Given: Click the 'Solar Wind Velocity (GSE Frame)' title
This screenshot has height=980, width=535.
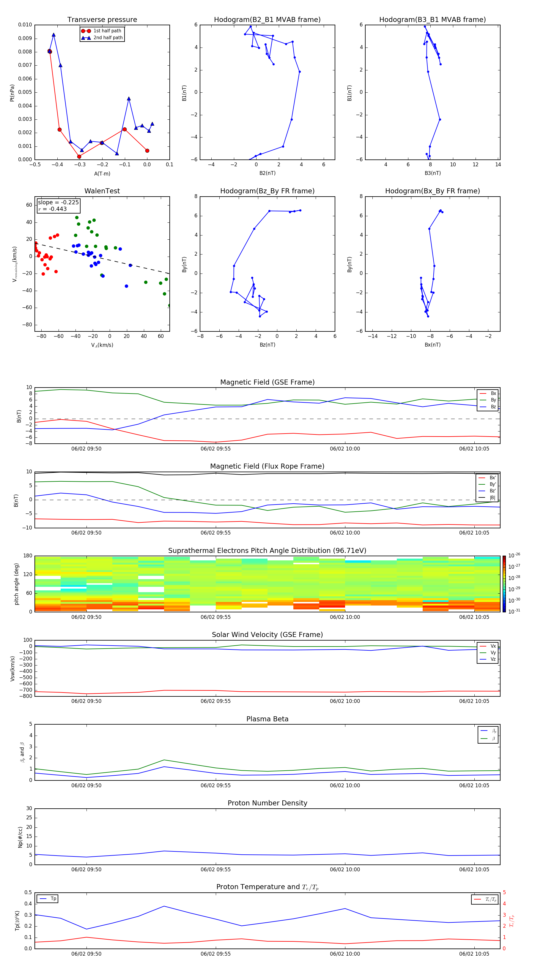Looking at the screenshot, I should click(x=267, y=635).
